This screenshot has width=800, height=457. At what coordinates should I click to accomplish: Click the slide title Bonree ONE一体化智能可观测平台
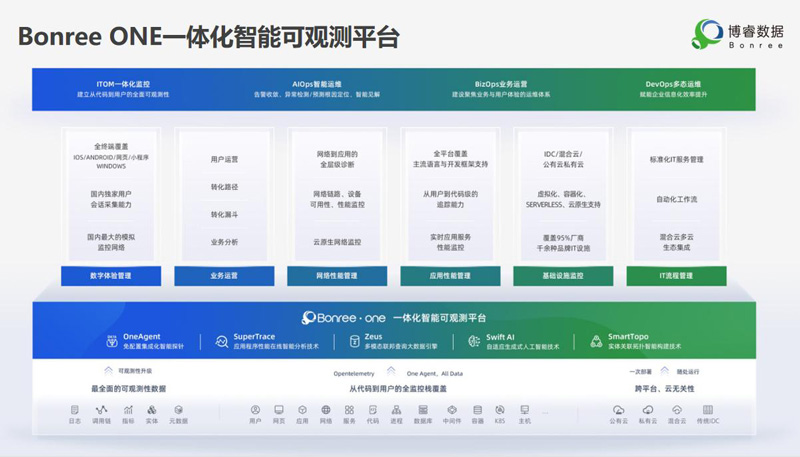(209, 37)
